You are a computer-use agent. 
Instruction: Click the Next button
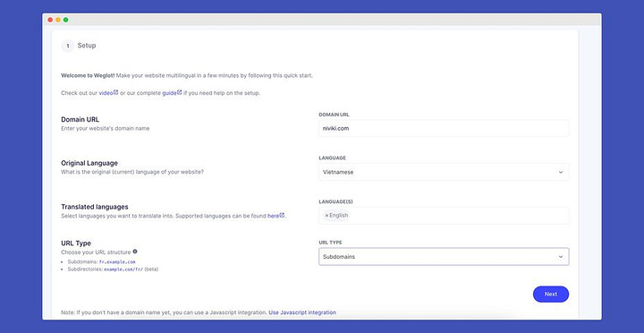551,294
